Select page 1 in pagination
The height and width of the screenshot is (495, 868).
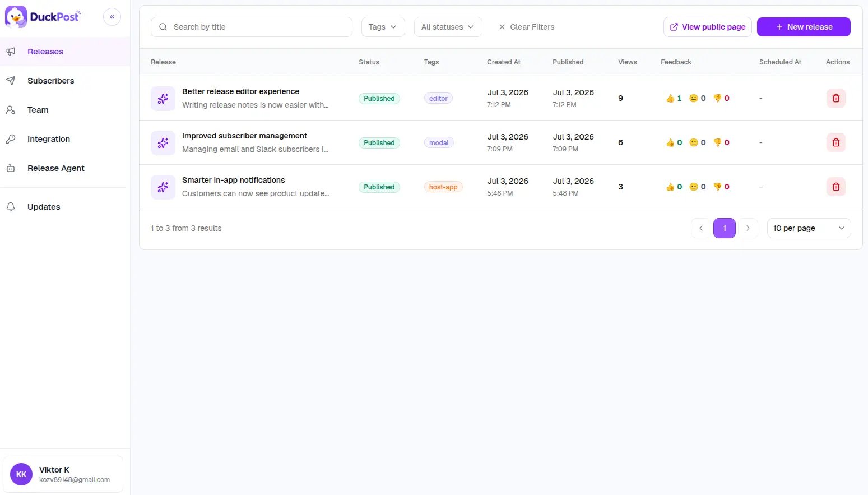[724, 228]
